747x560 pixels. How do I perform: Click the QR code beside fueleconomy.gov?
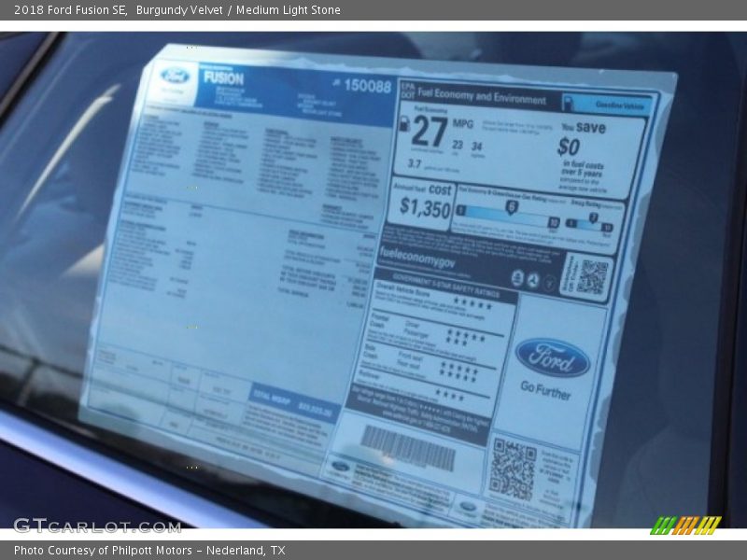coord(591,276)
